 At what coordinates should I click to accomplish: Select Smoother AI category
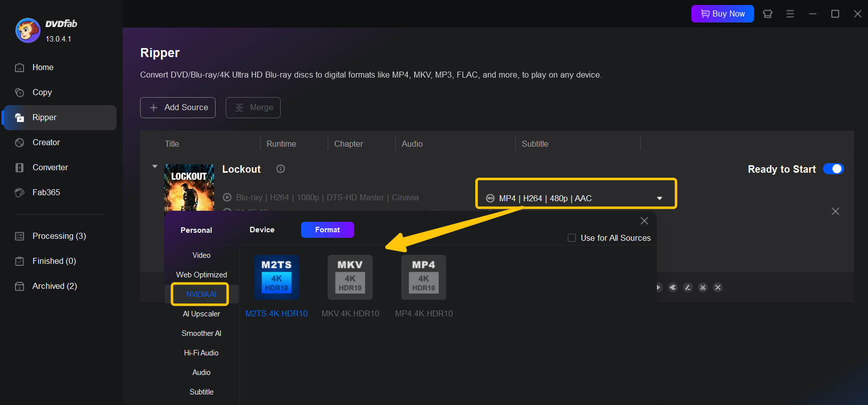[x=202, y=333]
